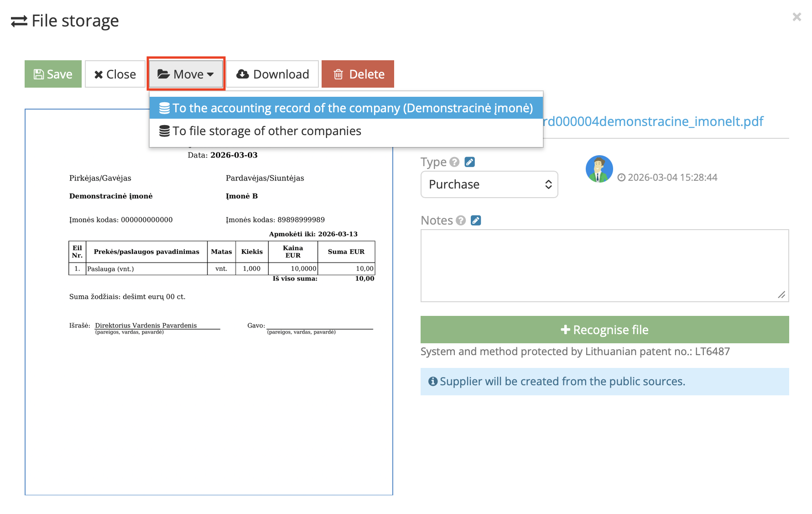Image resolution: width=812 pixels, height=514 pixels.
Task: Click the user avatar thumbnail
Action: pos(599,168)
